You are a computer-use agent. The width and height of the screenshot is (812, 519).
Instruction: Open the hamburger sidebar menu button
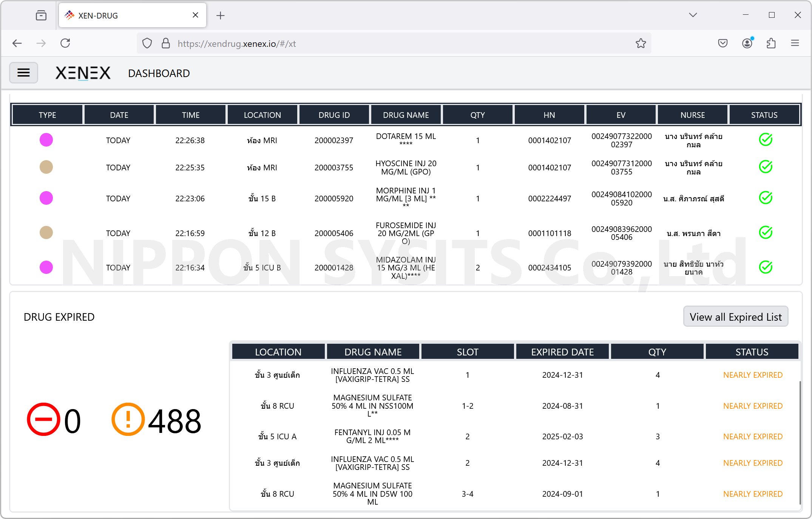(x=23, y=73)
